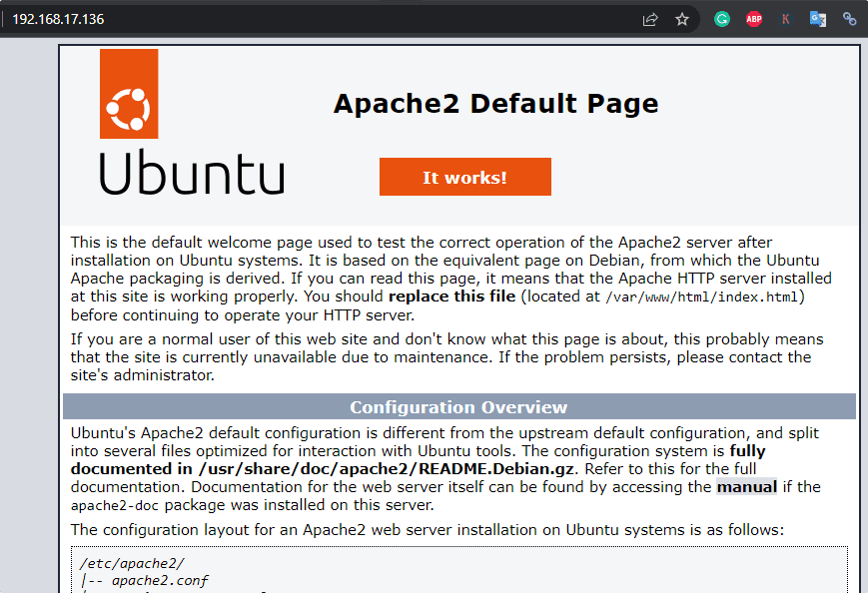Open the Google Translate extension

[x=818, y=19]
